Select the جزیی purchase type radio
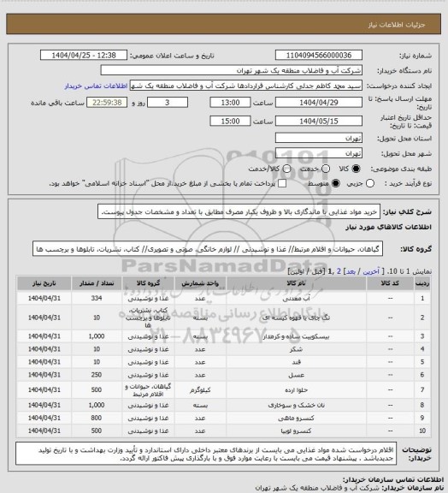This screenshot has width=448, height=493. [370, 183]
